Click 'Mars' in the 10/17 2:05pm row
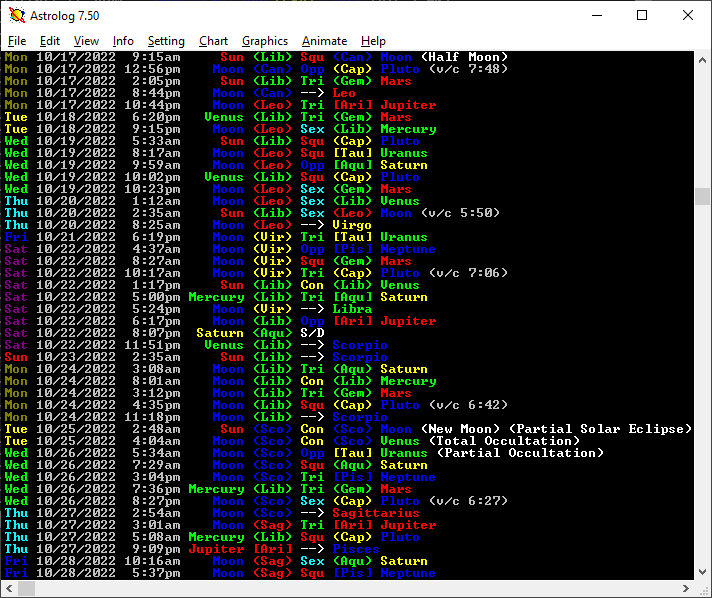This screenshot has height=598, width=712. tap(396, 81)
